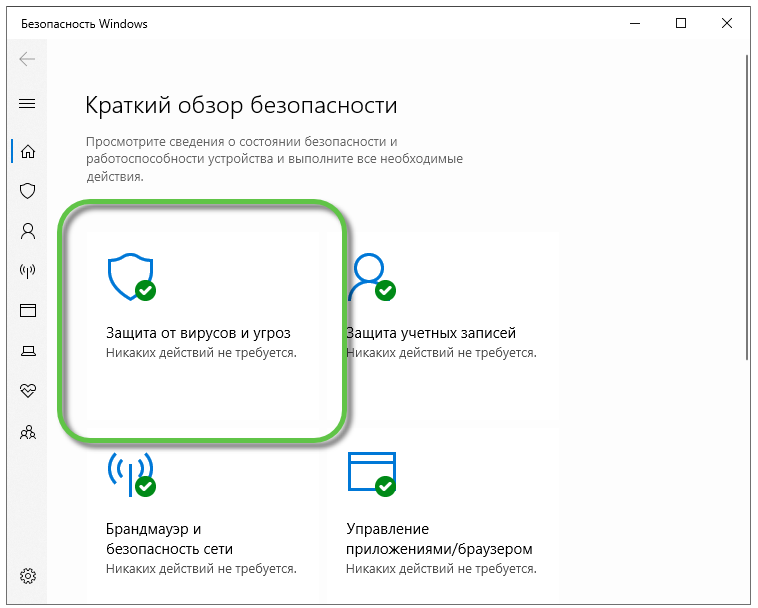
Task: Select the Home icon in sidebar
Action: point(28,151)
